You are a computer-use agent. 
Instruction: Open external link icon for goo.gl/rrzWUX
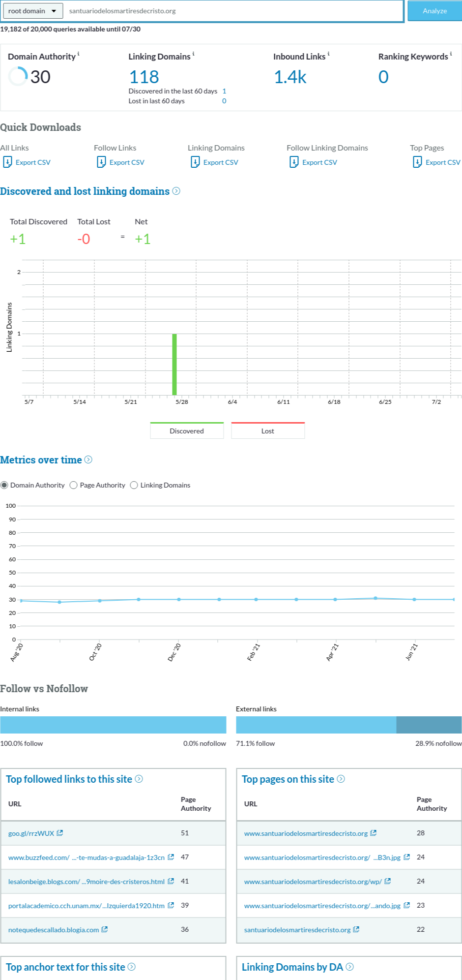(60, 833)
